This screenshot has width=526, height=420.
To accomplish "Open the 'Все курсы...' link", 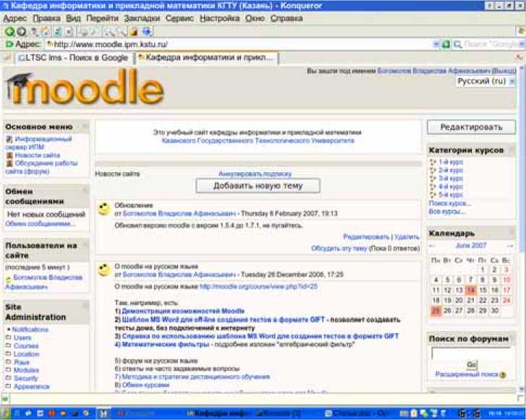I will click(x=447, y=212).
